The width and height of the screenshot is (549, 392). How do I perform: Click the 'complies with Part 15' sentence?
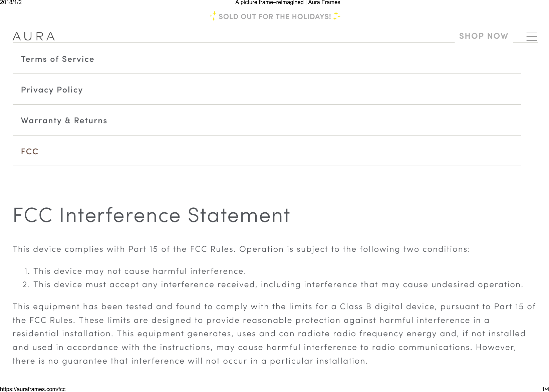click(x=124, y=249)
